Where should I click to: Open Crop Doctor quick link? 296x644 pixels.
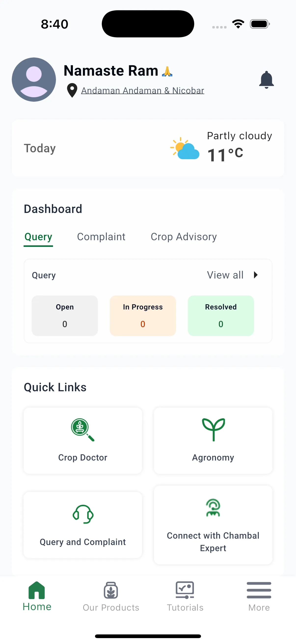pyautogui.click(x=83, y=440)
